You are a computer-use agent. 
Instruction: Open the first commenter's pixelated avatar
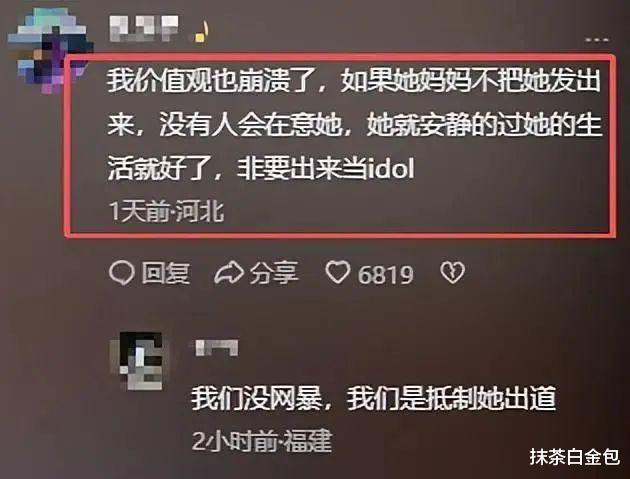pos(50,51)
